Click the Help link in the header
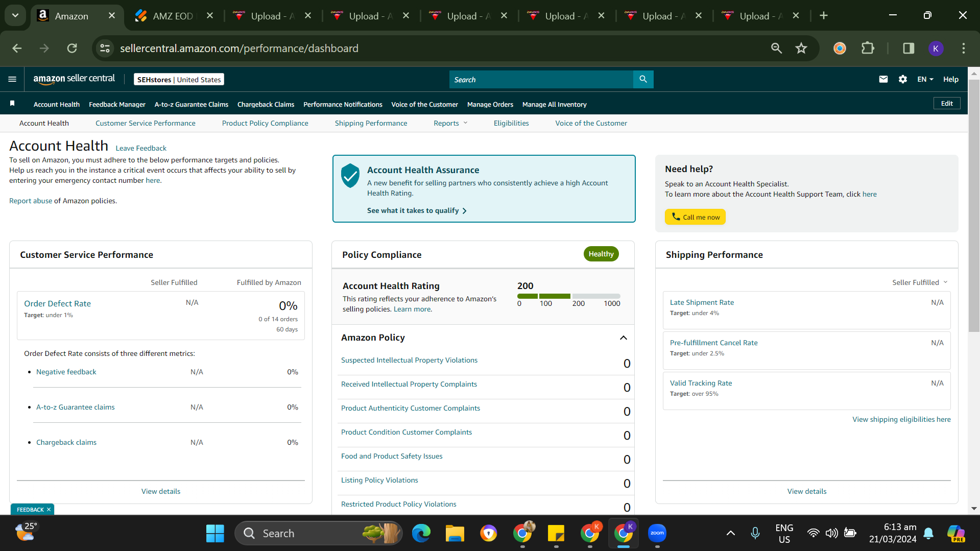The image size is (980, 551). [x=951, y=79]
